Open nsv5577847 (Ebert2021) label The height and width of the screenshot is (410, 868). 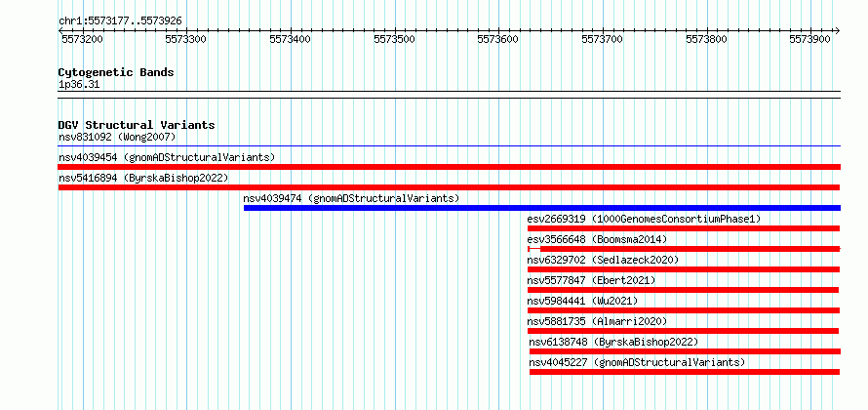[x=591, y=280]
